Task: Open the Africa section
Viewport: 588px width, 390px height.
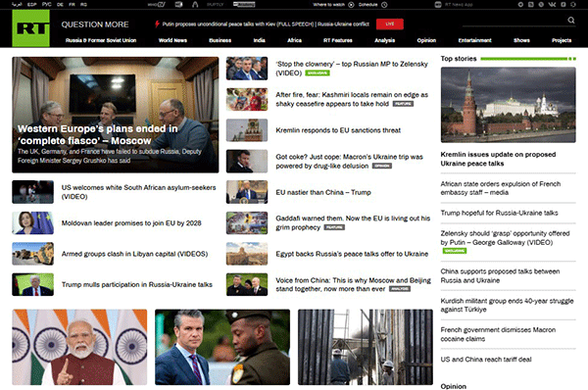Action: click(x=294, y=40)
